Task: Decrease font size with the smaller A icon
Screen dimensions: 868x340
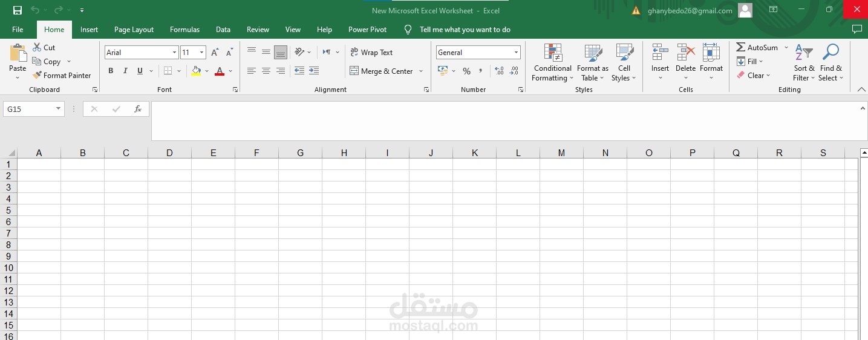Action: 229,53
